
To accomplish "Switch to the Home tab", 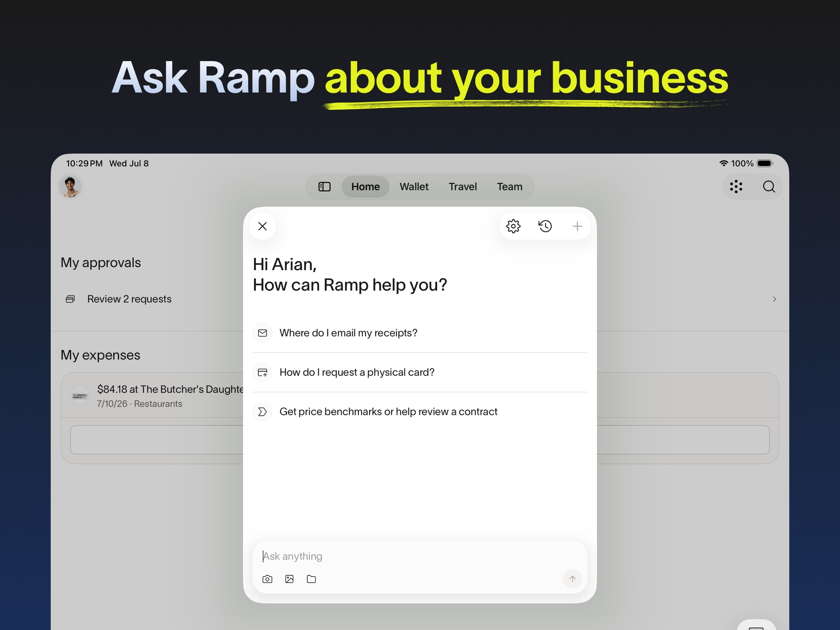I will pyautogui.click(x=365, y=186).
